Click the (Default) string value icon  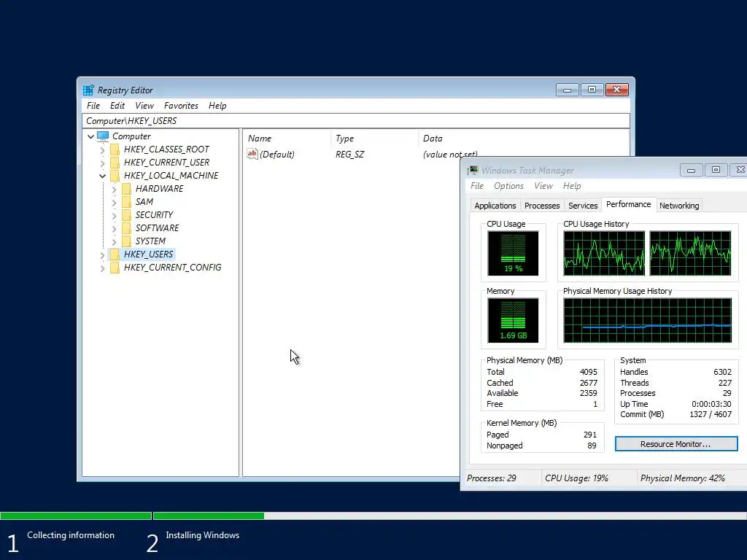[x=252, y=154]
